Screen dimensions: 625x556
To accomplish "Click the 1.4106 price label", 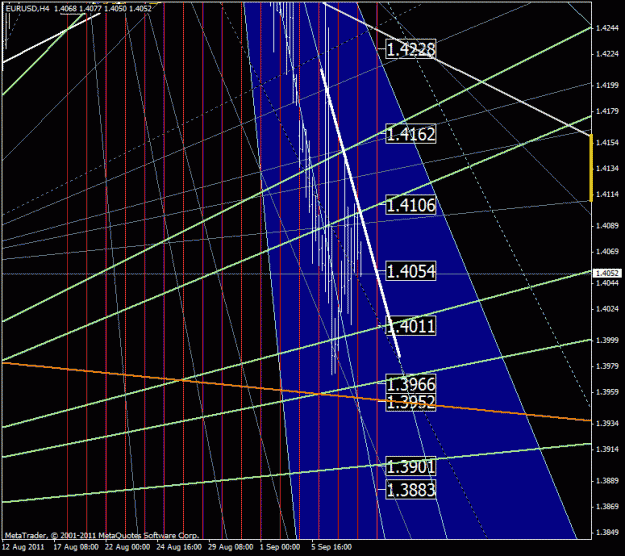I will click(x=411, y=205).
